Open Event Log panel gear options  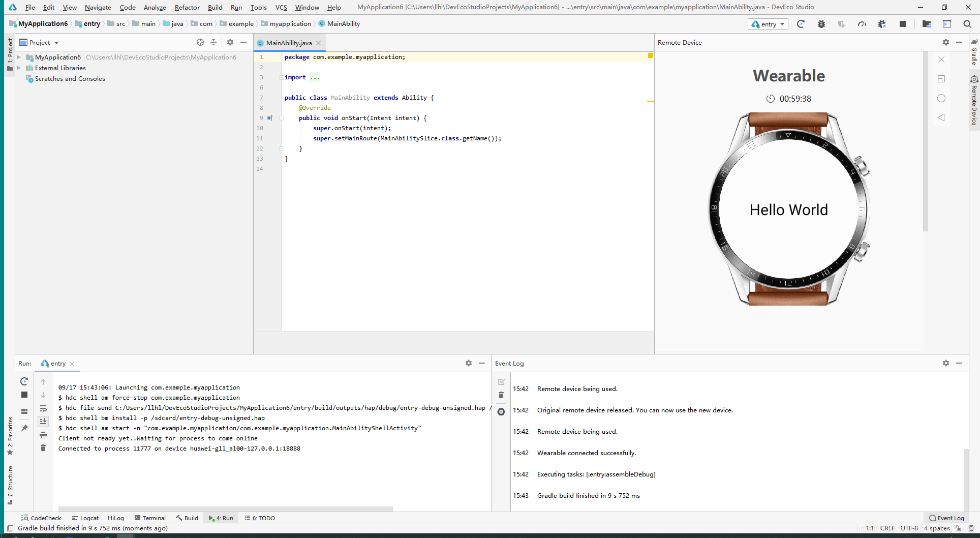pos(946,363)
